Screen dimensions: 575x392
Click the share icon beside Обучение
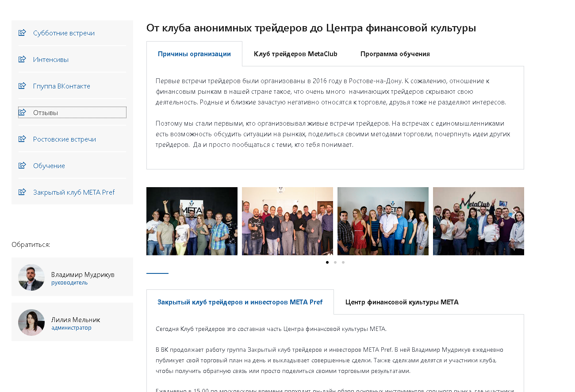22,165
